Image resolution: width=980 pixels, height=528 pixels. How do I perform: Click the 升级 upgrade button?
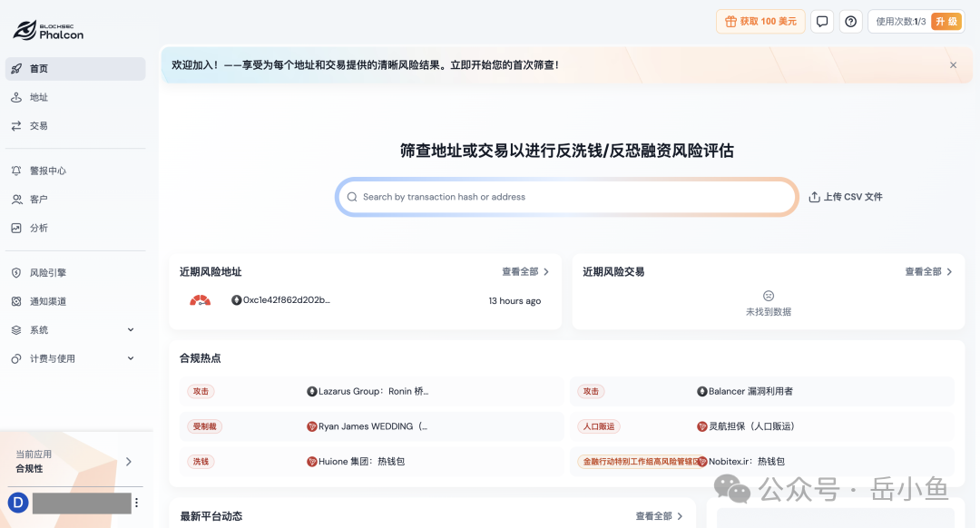(x=946, y=21)
